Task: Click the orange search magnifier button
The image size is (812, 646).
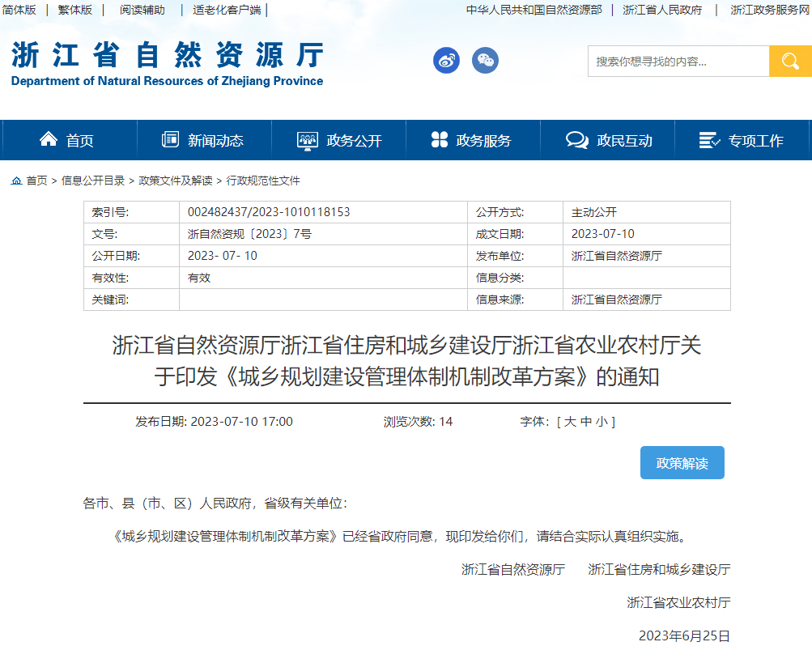Action: 790,62
